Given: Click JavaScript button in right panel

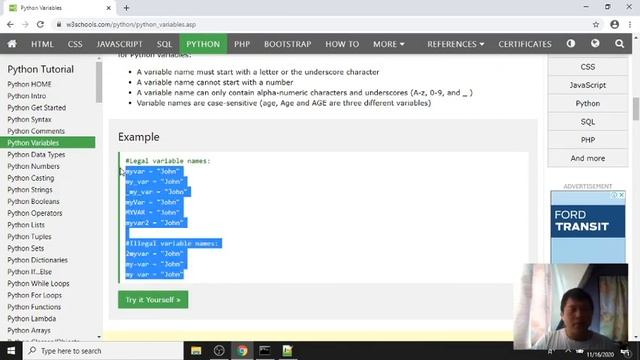Looking at the screenshot, I should click(x=588, y=85).
